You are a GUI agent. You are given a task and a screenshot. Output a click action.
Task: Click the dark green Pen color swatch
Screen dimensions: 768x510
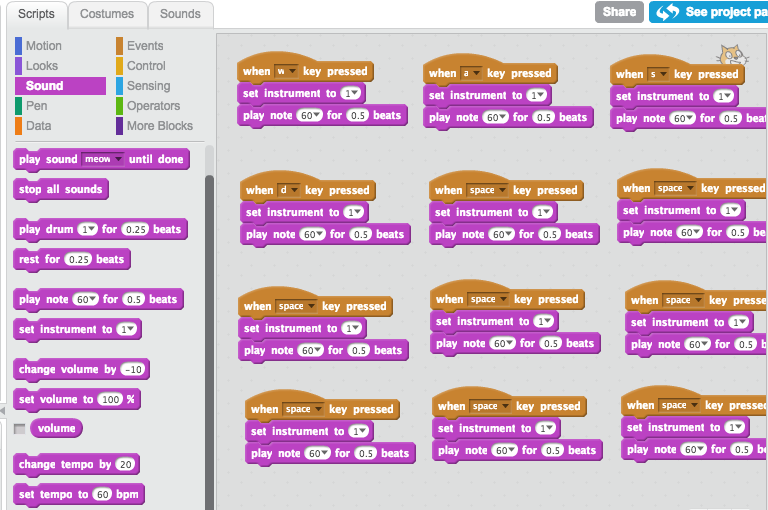click(19, 106)
